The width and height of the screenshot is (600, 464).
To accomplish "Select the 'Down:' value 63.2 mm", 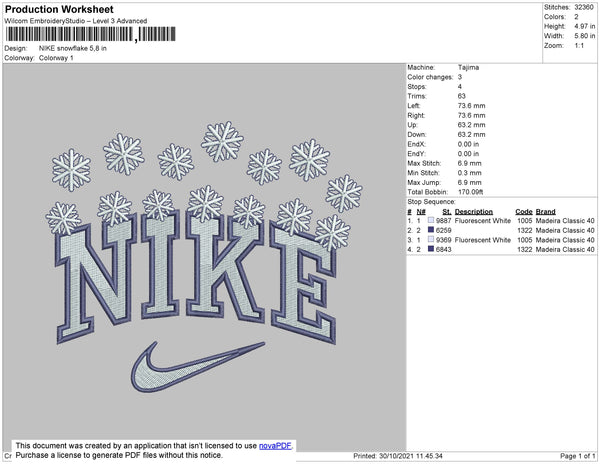I will click(x=471, y=134).
